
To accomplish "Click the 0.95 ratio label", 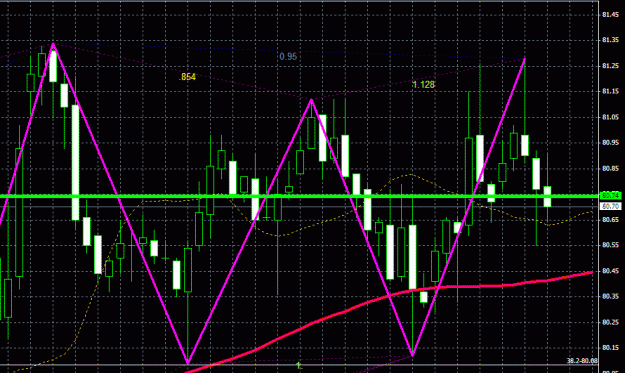I will pos(288,57).
